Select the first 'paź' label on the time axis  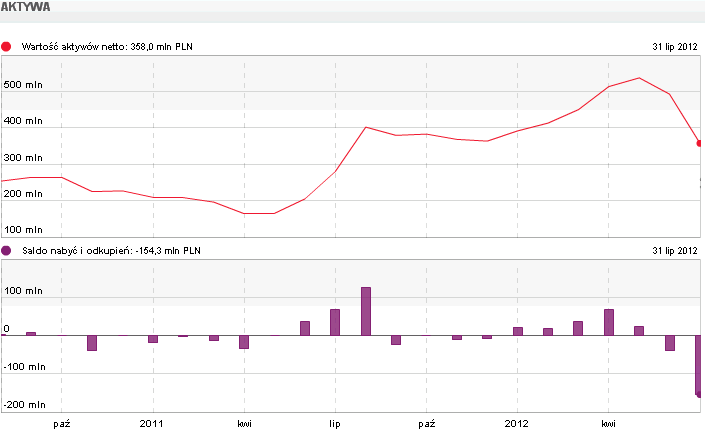[x=62, y=423]
